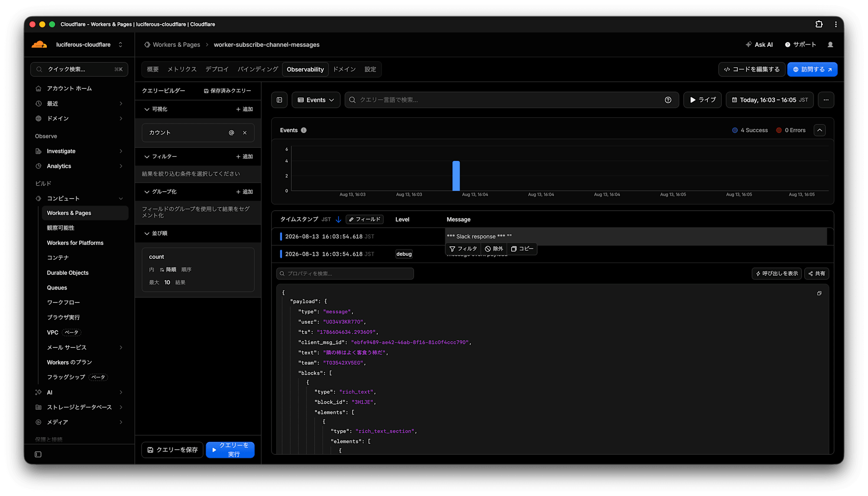Open the Today 16:03–16:05 time range picker

tap(770, 100)
